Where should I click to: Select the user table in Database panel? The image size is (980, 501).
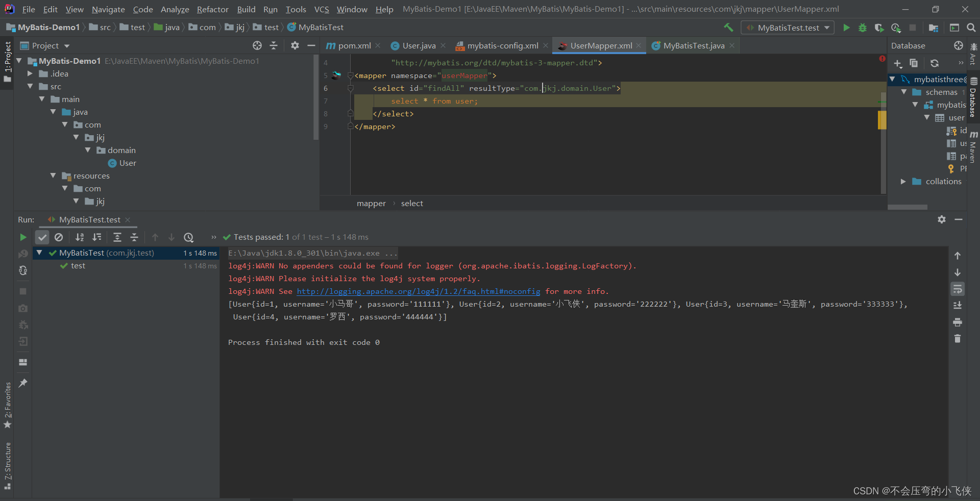point(957,117)
